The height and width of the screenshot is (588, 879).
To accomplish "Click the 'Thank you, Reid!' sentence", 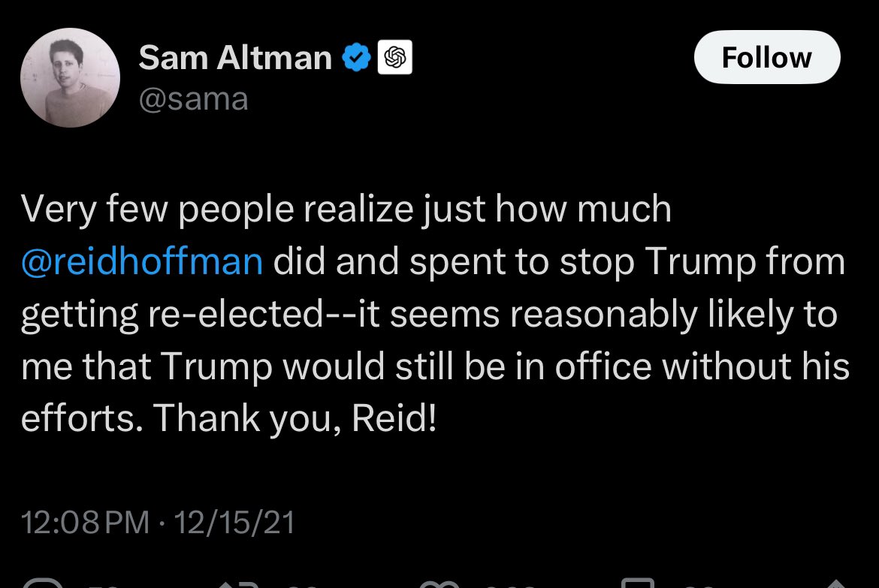I will click(295, 417).
